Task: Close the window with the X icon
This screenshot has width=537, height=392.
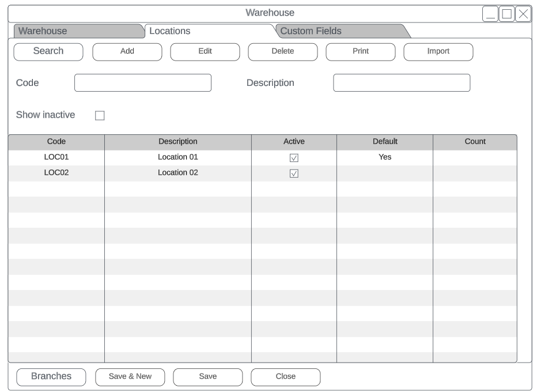Action: (x=523, y=14)
